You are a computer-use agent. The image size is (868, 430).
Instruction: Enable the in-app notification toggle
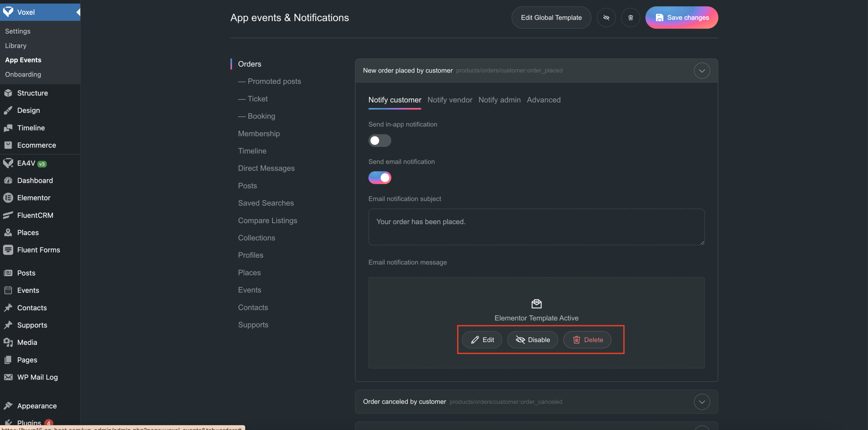coord(379,140)
